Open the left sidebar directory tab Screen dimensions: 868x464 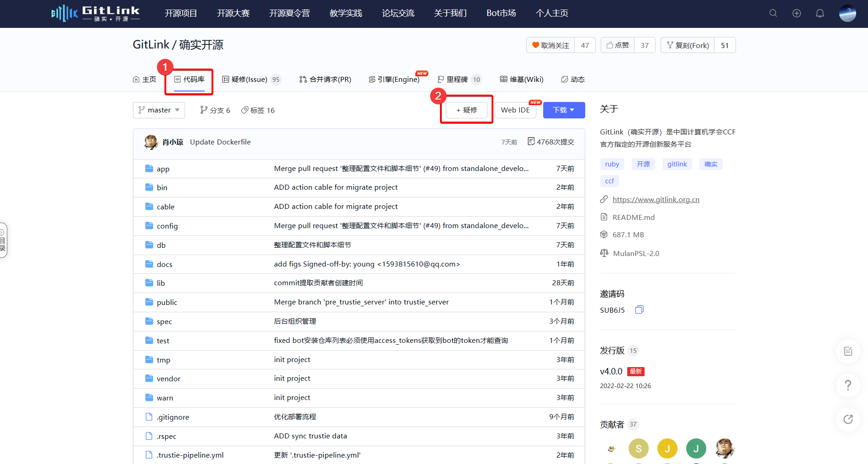click(x=3, y=240)
